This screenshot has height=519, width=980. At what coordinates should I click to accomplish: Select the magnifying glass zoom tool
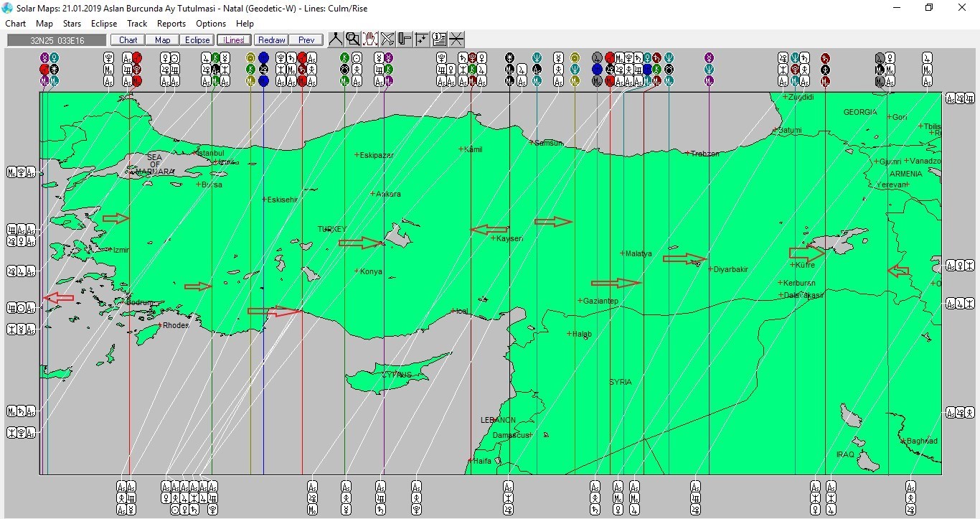352,39
